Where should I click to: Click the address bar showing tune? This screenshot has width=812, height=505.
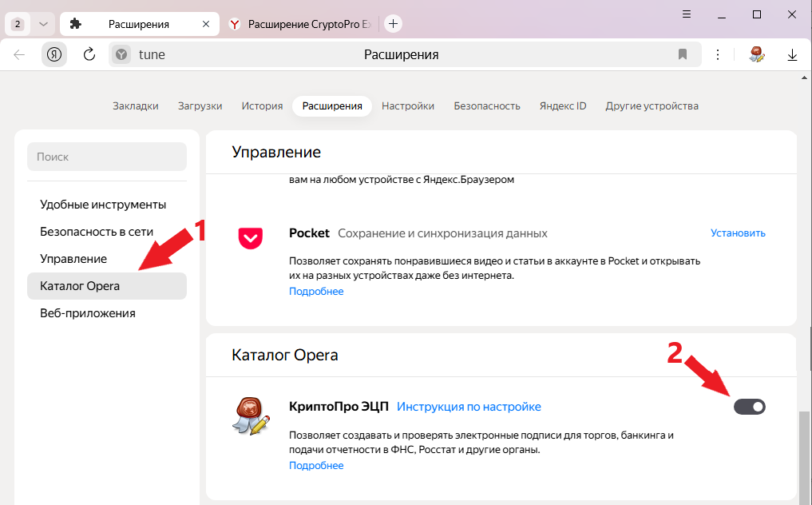[x=405, y=54]
